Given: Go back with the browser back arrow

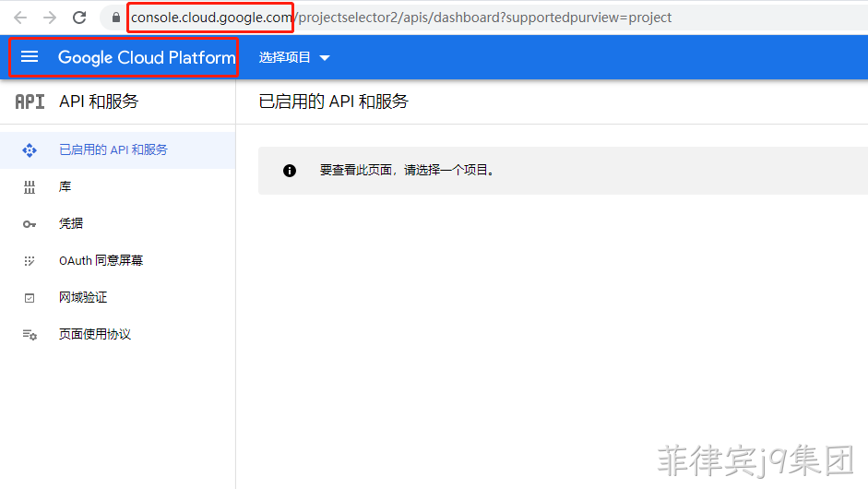Looking at the screenshot, I should tap(20, 18).
